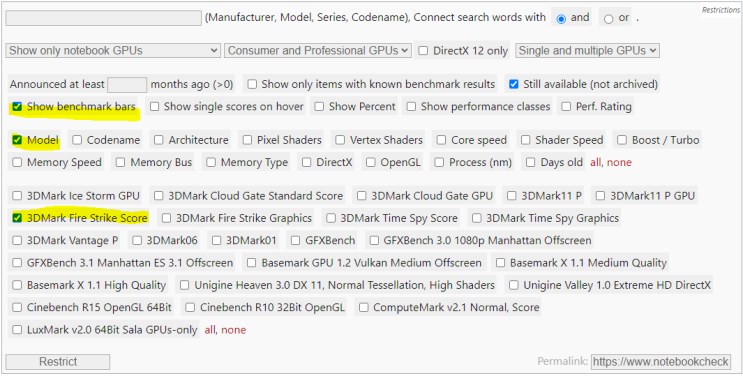Open 'Show only notebook GPUs' dropdown
The width and height of the screenshot is (743, 376).
pyautogui.click(x=113, y=50)
